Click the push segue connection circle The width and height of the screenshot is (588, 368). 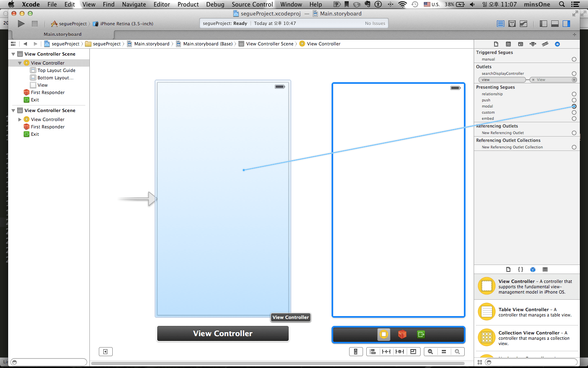tap(574, 100)
